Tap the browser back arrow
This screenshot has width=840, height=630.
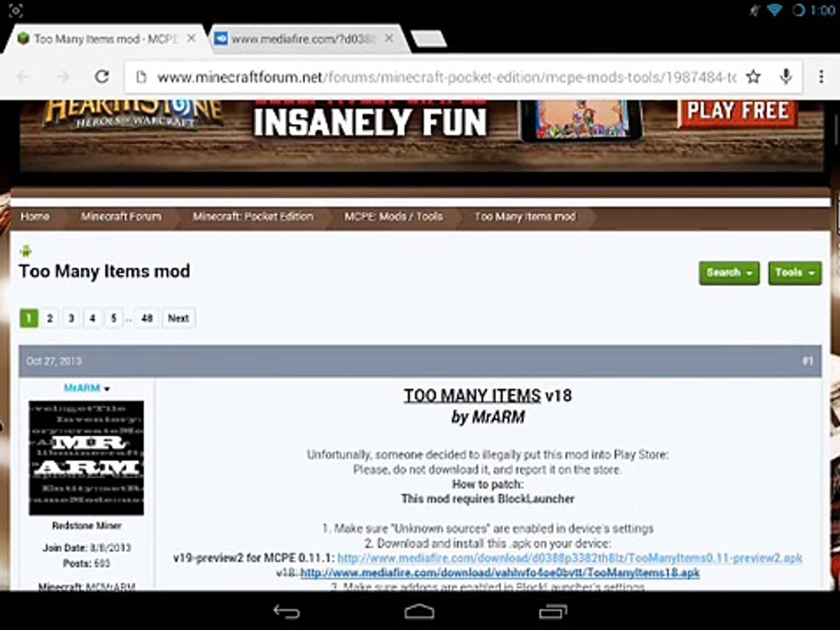(23, 76)
